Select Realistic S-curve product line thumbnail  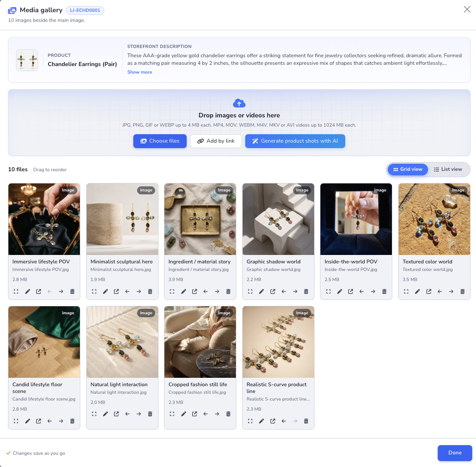[x=278, y=342]
